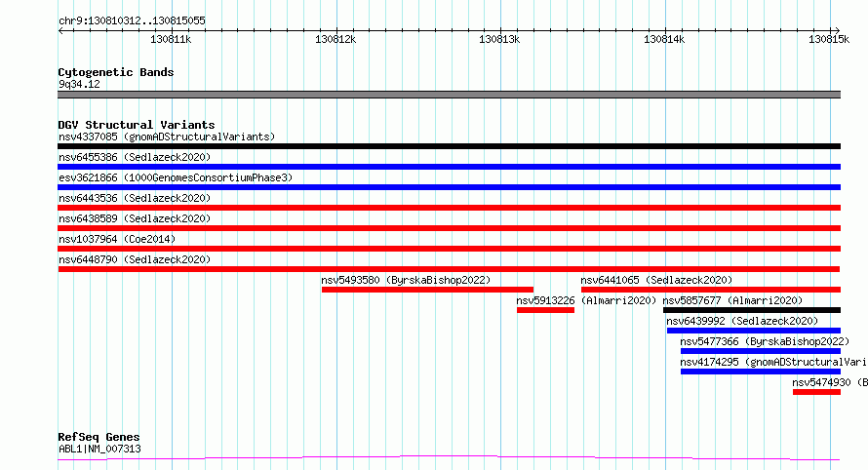Viewport: 868px width, 470px height.
Task: Select the black nsv4337085 variant bar
Action: [449, 146]
